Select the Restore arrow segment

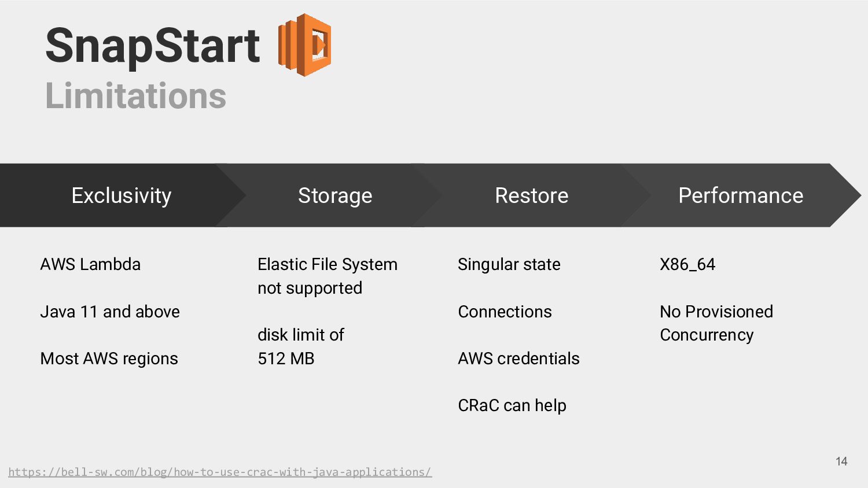click(x=531, y=195)
